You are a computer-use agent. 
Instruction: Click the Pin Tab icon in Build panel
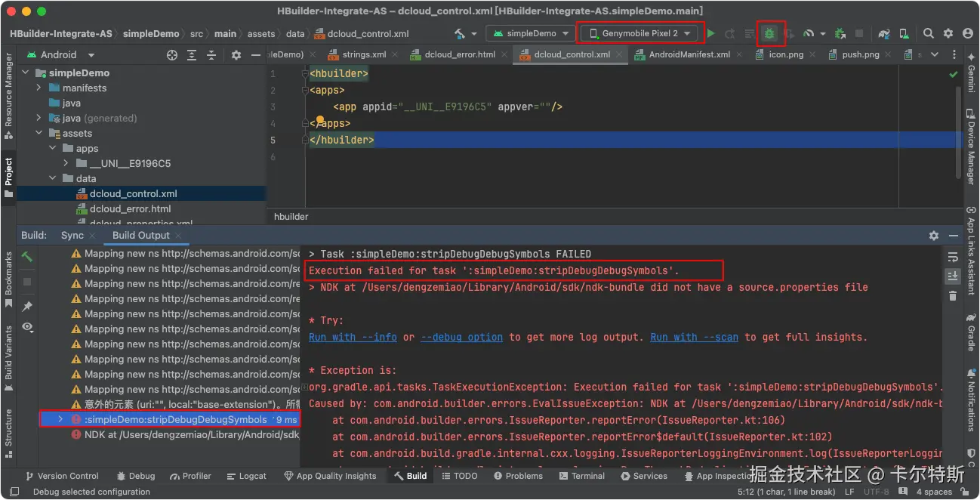coord(27,306)
